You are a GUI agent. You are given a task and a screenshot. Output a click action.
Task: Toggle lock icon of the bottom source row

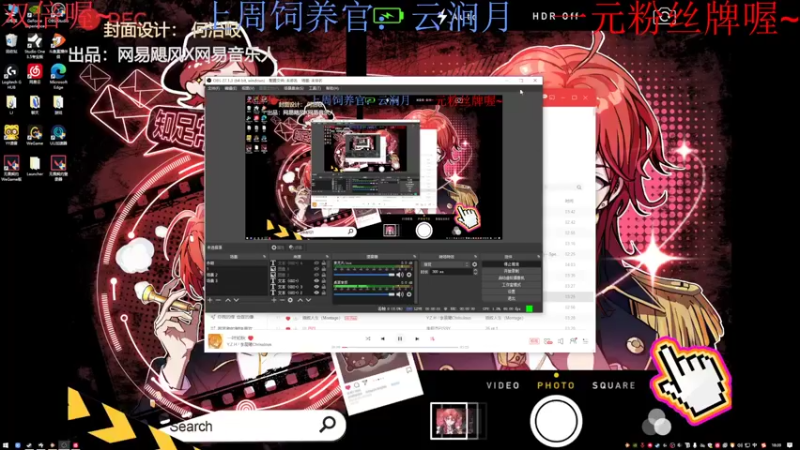[324, 293]
